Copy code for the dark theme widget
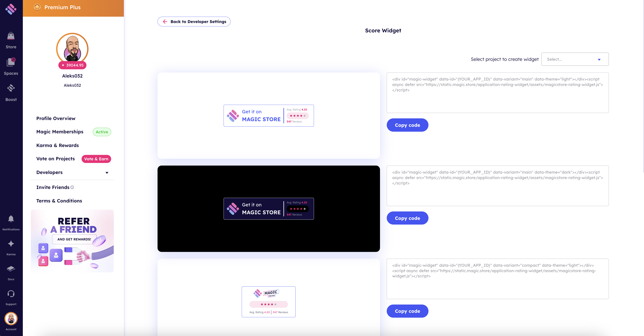644x336 pixels. [408, 218]
